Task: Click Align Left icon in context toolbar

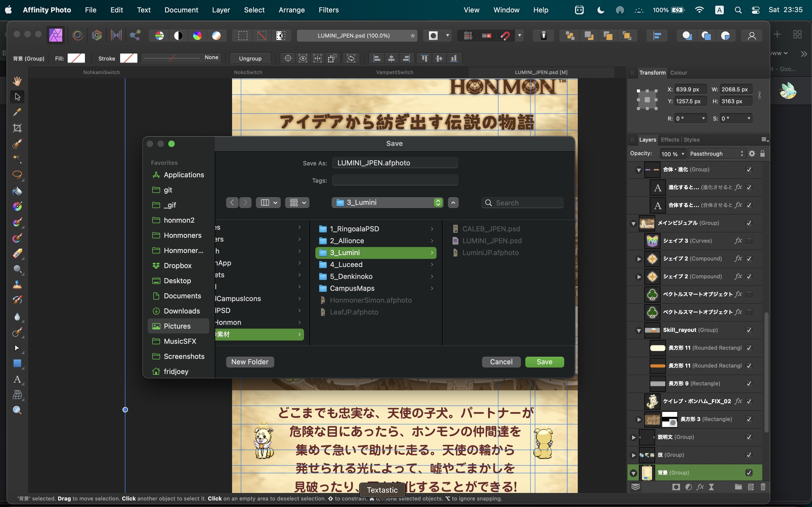Action: (377, 58)
